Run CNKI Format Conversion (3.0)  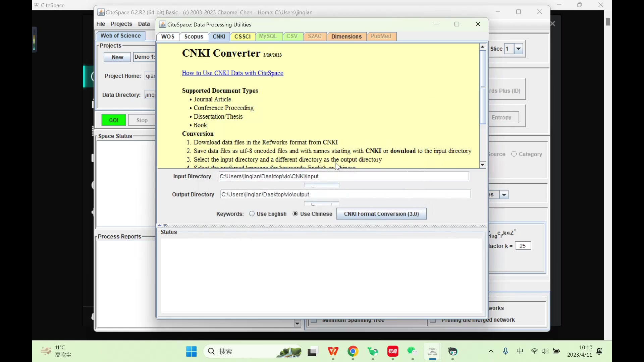tap(381, 214)
